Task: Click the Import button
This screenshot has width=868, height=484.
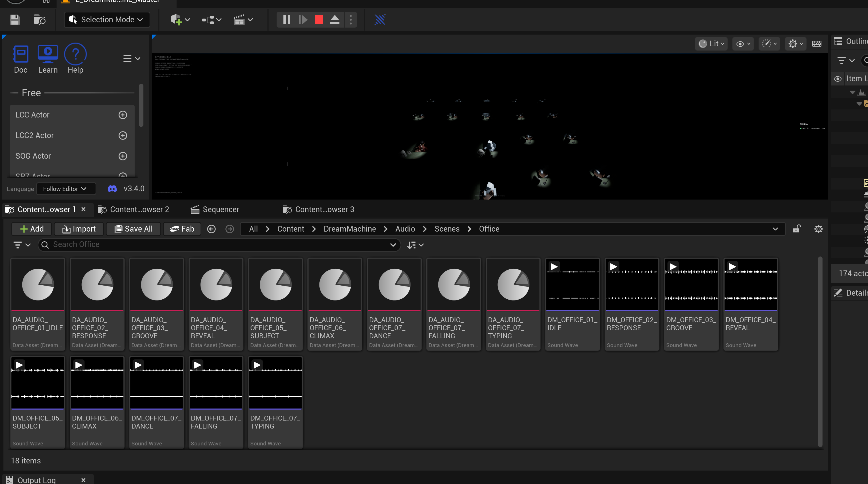Action: 79,229
